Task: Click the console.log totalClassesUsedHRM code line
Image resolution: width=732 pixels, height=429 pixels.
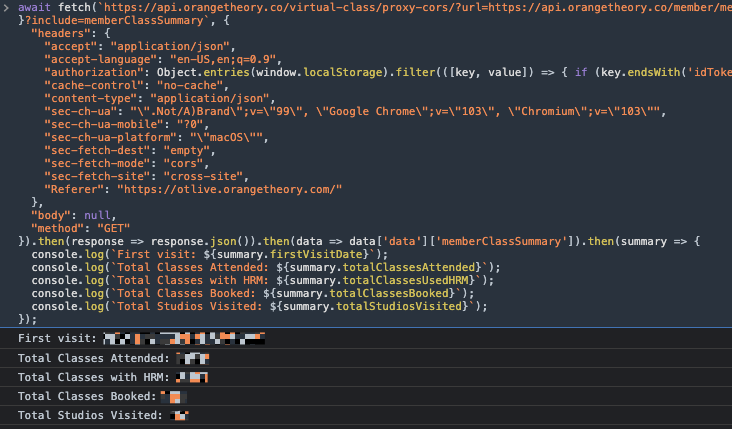Action: (262, 281)
